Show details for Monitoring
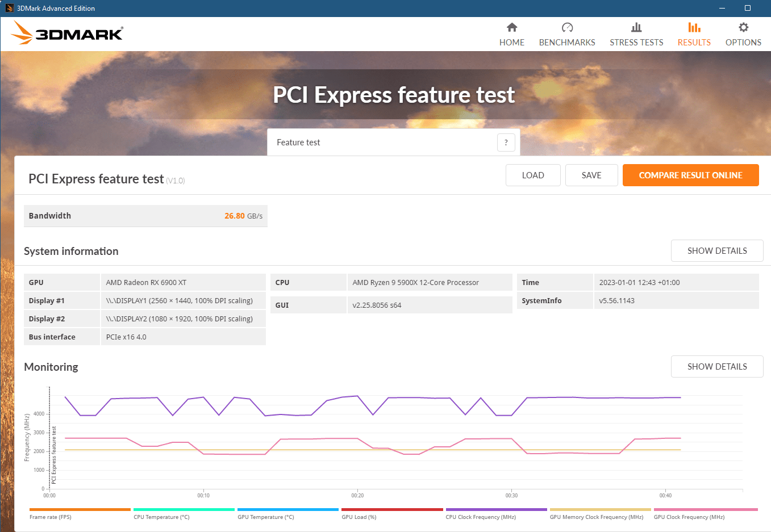 click(x=717, y=367)
